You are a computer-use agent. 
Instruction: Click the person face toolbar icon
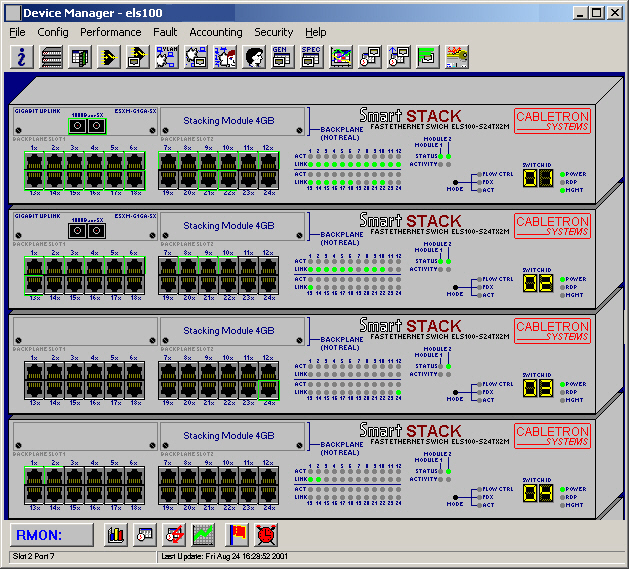pyautogui.click(x=253, y=56)
